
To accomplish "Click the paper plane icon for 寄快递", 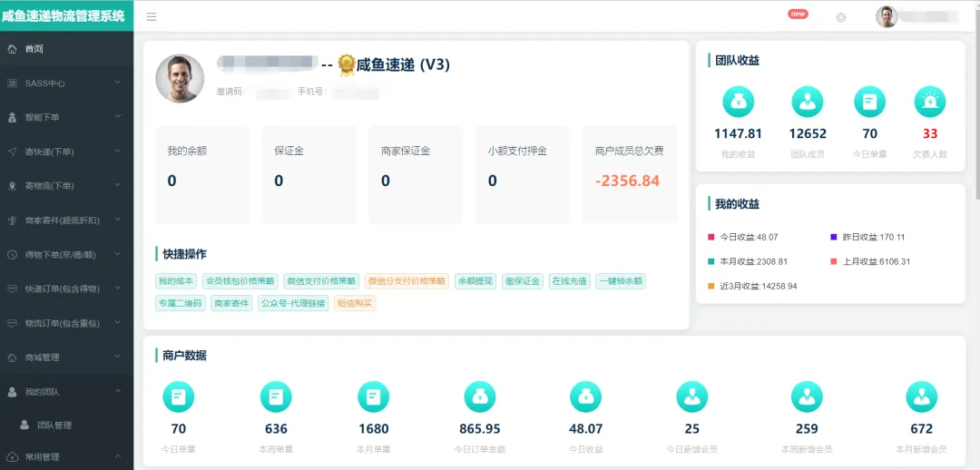I will 12,152.
